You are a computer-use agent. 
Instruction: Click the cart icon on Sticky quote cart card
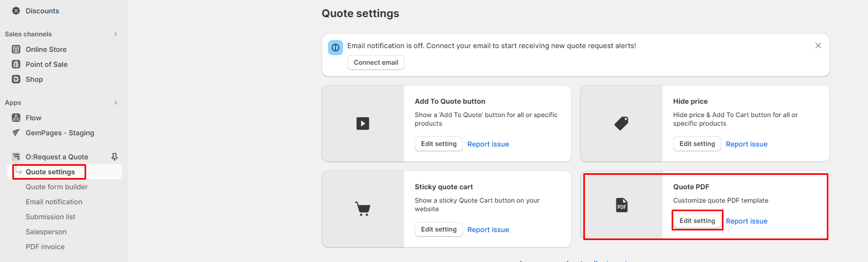pos(363,209)
